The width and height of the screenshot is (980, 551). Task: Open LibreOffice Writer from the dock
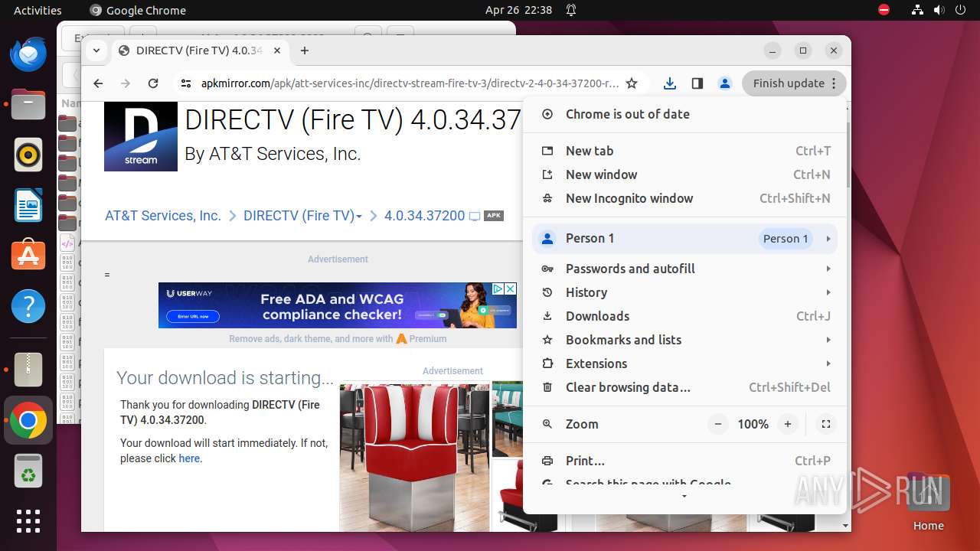(28, 205)
